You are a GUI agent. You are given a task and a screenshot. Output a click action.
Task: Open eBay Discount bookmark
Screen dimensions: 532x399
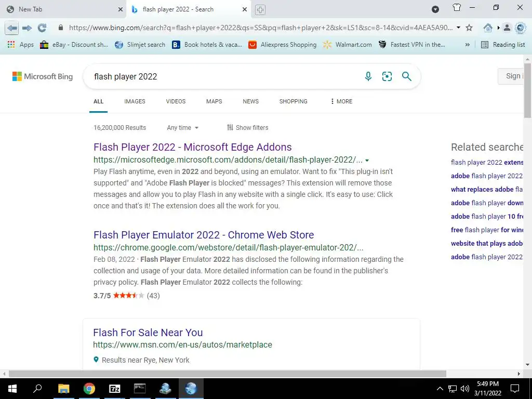[74, 45]
